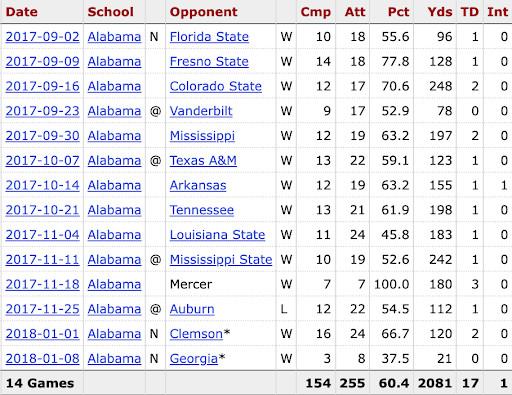Screen dimensions: 512x395
Task: Open the Texas A&M opponent link
Action: pyautogui.click(x=203, y=161)
